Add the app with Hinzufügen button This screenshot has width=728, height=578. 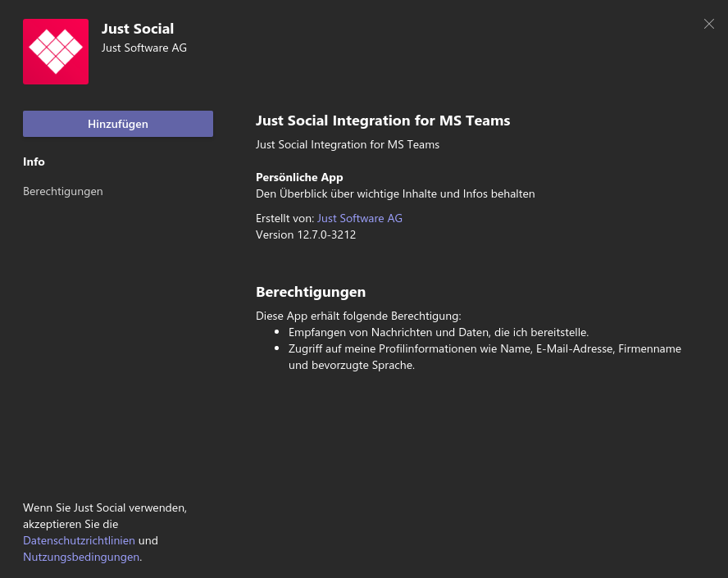point(118,124)
